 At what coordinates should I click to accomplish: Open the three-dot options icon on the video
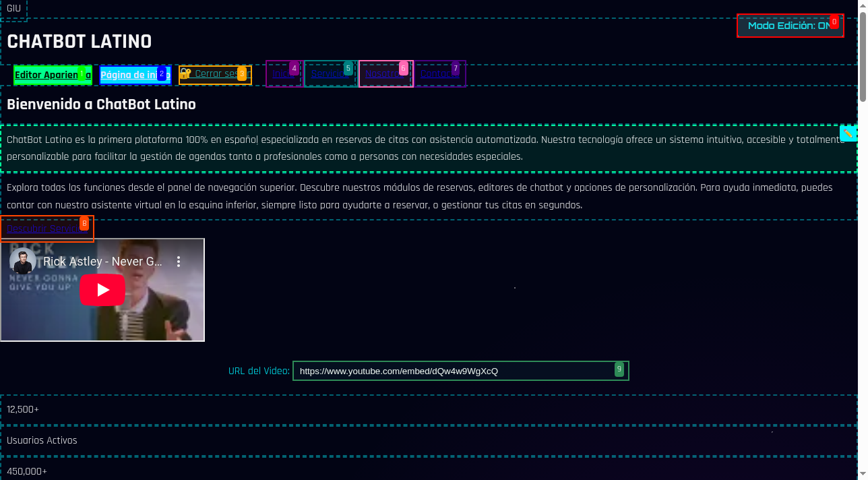(x=179, y=261)
